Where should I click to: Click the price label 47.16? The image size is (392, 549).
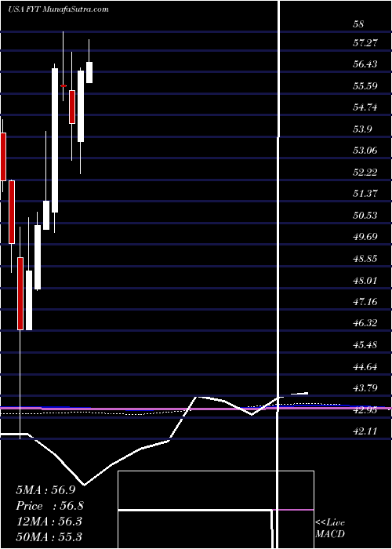tap(365, 301)
